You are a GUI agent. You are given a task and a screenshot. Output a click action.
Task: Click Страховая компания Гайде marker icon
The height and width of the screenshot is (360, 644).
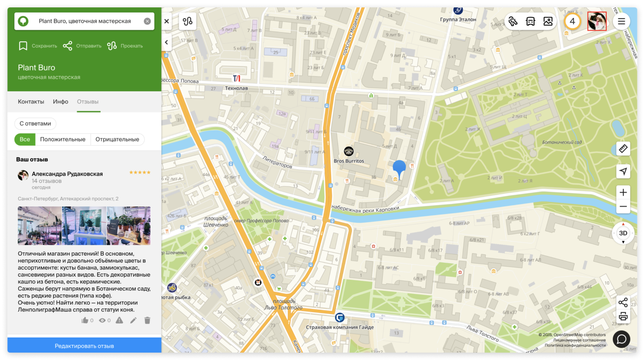coord(340,317)
